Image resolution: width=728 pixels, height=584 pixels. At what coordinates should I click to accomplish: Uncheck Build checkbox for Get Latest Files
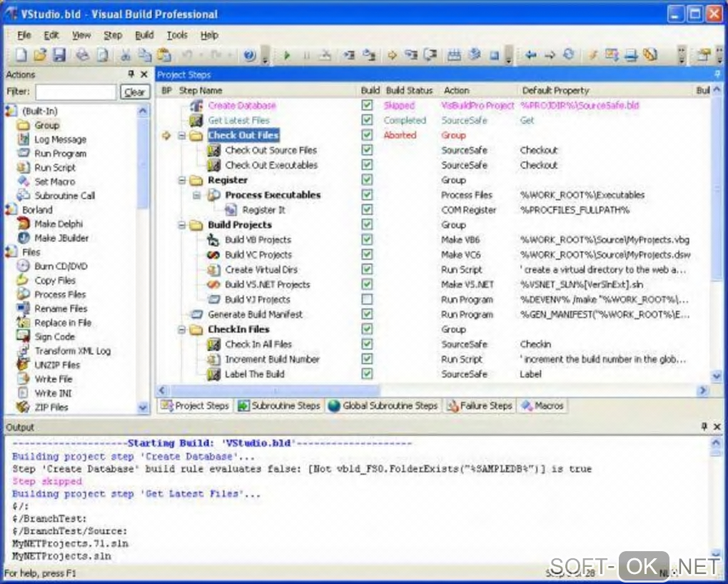pyautogui.click(x=367, y=120)
